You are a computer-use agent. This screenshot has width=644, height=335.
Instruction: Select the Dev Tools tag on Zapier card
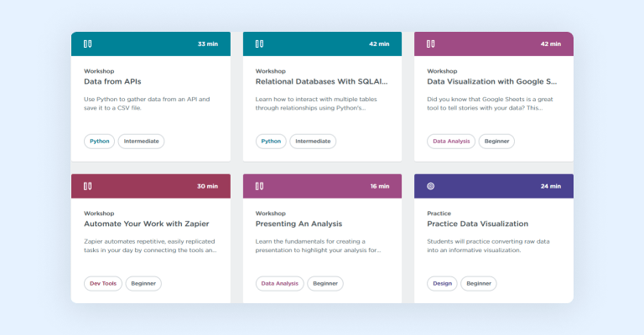coord(102,283)
